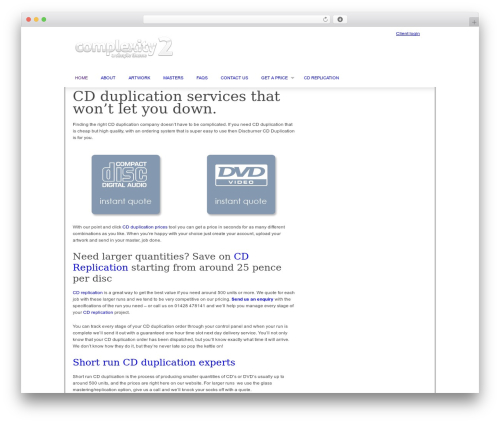Screen dimensions: 500x423
Task: Click the DVD Video instant quote tile
Action: click(241, 184)
